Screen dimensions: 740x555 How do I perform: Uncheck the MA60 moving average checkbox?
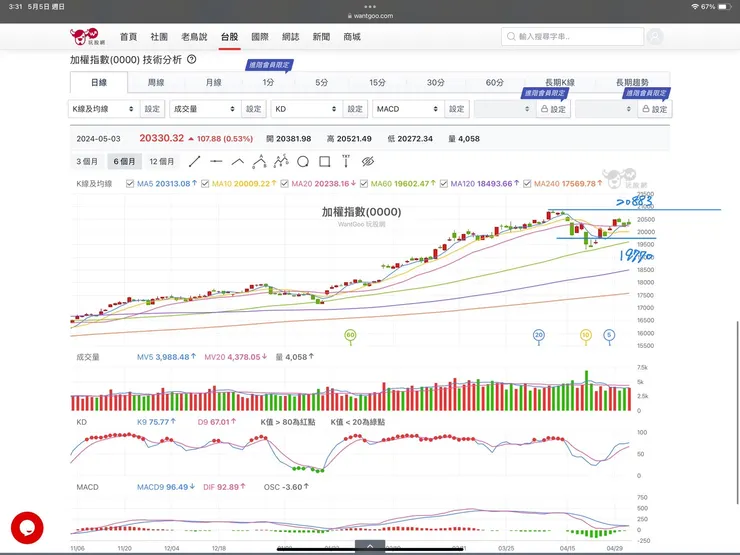[363, 184]
